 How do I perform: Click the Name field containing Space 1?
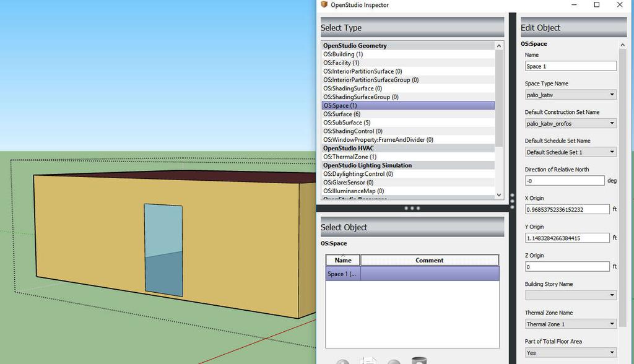click(x=570, y=66)
